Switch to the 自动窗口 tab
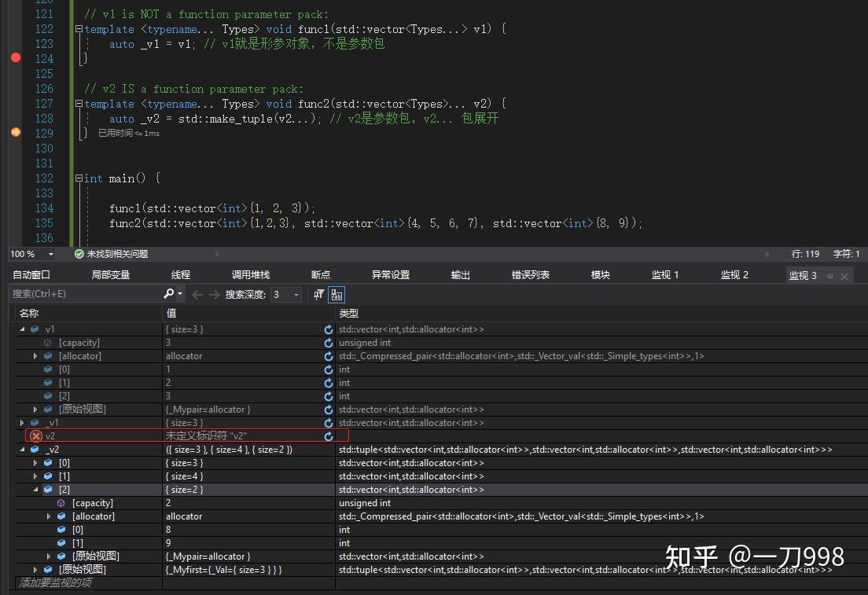Screen dimensions: 868x595 click(31, 275)
